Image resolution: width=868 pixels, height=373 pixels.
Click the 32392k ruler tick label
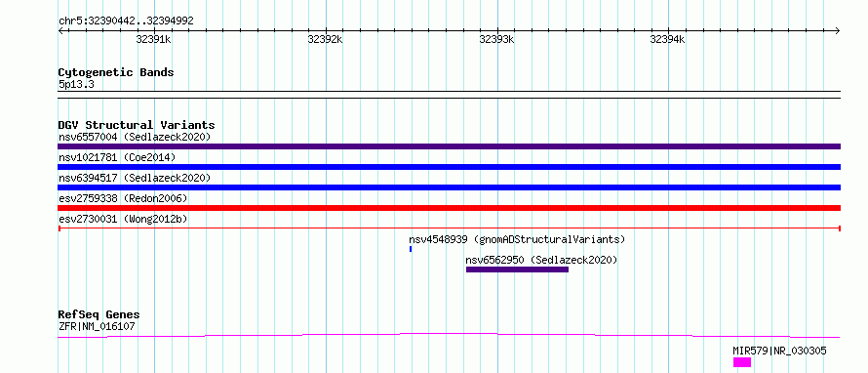325,39
